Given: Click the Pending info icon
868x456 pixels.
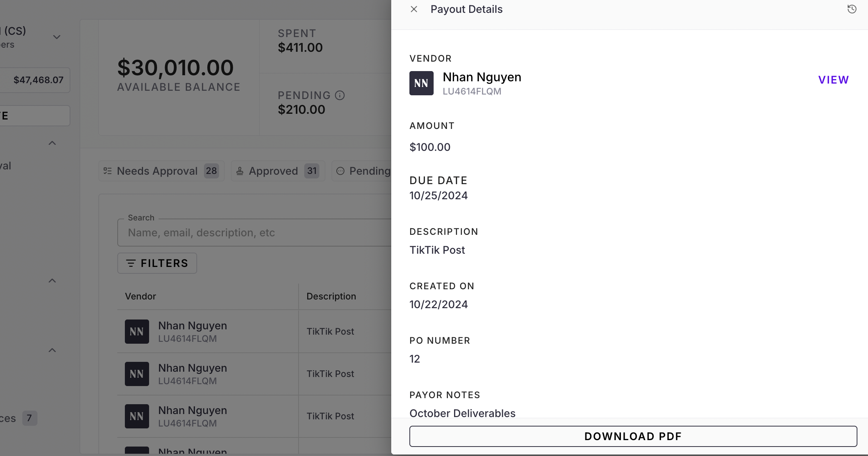Looking at the screenshot, I should click(x=340, y=95).
